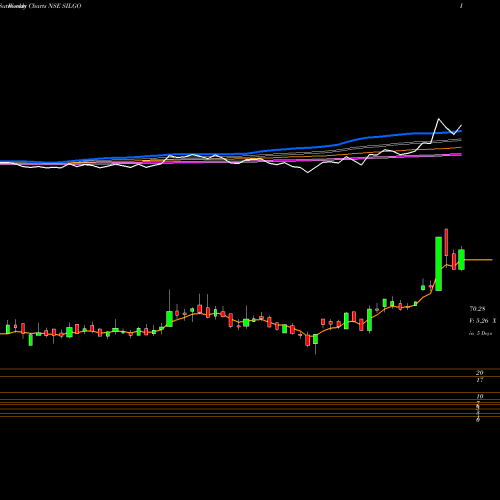Click the peak of the white line

click(x=439, y=119)
